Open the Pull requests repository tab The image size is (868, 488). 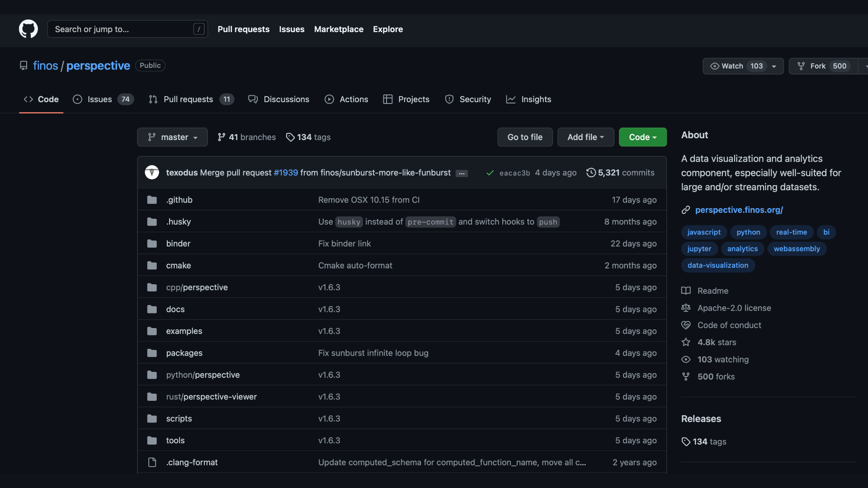pyautogui.click(x=191, y=99)
